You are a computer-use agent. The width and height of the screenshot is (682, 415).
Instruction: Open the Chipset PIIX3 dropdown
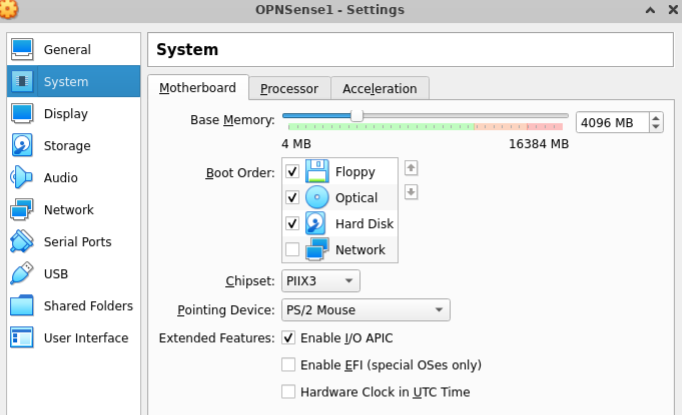coord(320,282)
